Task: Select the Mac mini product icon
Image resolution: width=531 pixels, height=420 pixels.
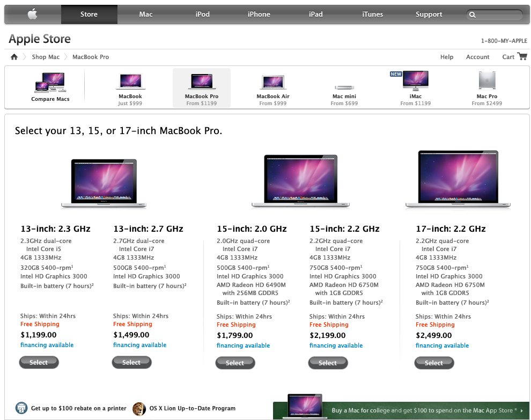Action: (x=344, y=87)
